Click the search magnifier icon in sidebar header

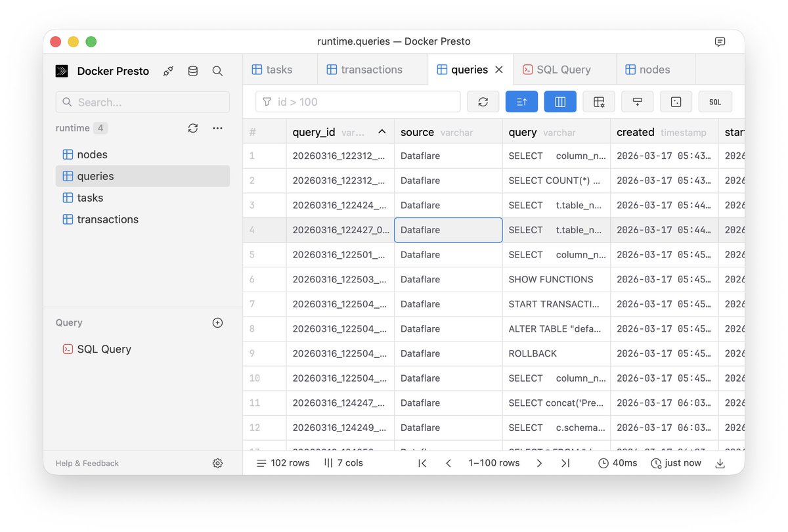(217, 71)
